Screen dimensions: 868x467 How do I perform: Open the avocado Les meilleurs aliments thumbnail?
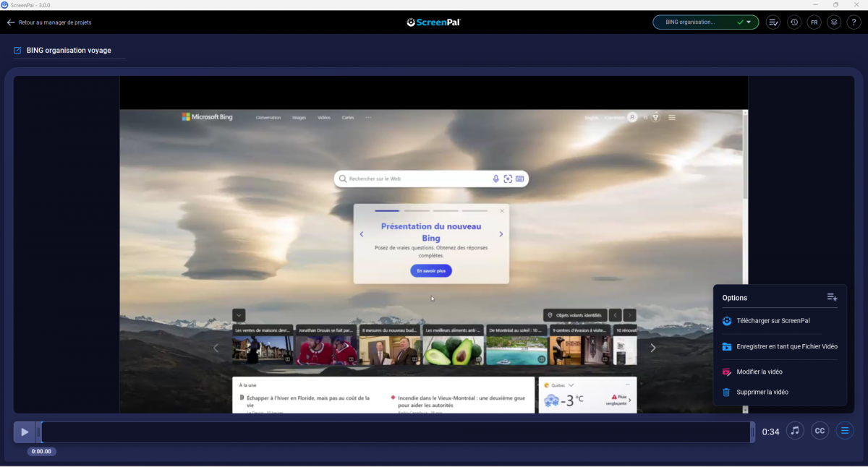click(x=454, y=345)
